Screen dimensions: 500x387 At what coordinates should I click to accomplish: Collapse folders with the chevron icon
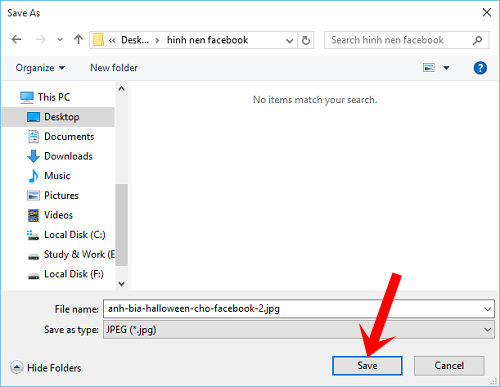click(x=17, y=367)
